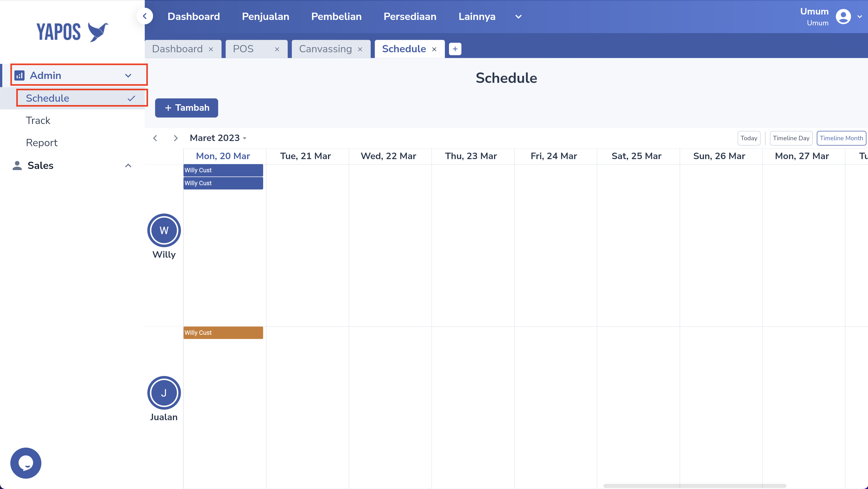868x489 pixels.
Task: Select the Thu, 23 Mar header
Action: click(x=471, y=156)
